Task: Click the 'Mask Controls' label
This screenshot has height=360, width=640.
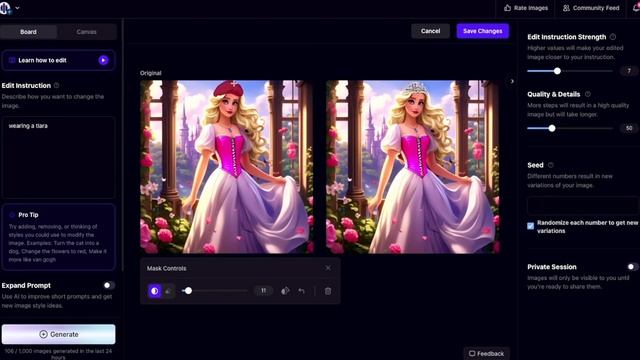Action: [167, 268]
